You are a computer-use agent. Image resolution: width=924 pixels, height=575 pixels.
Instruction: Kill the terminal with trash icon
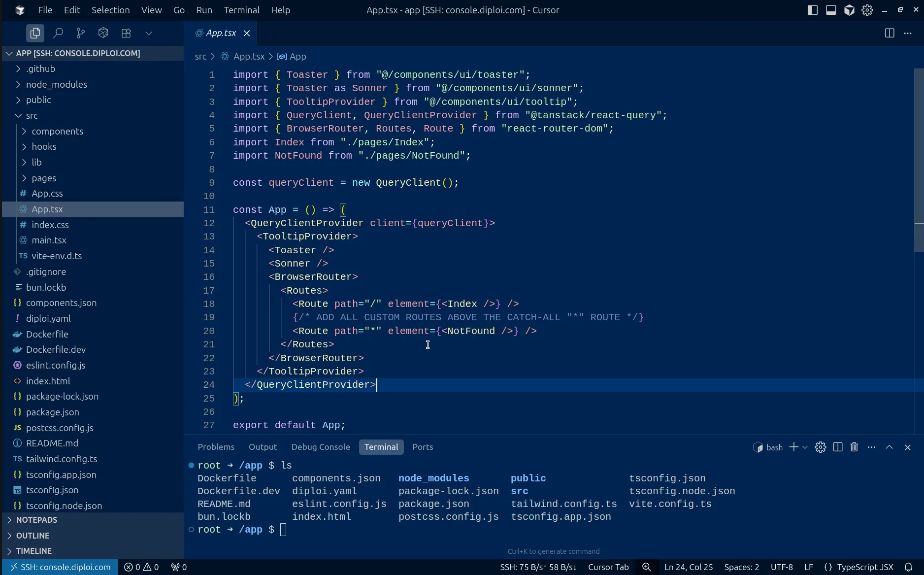click(x=854, y=447)
